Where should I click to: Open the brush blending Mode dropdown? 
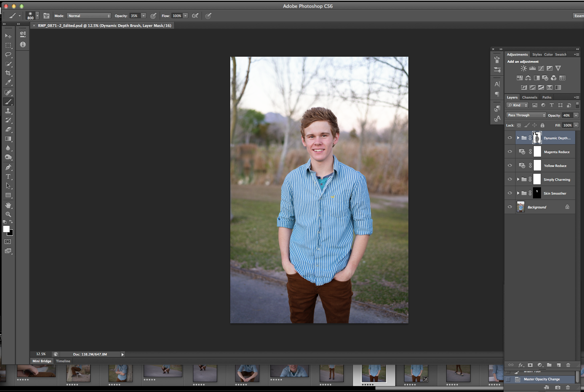point(89,16)
